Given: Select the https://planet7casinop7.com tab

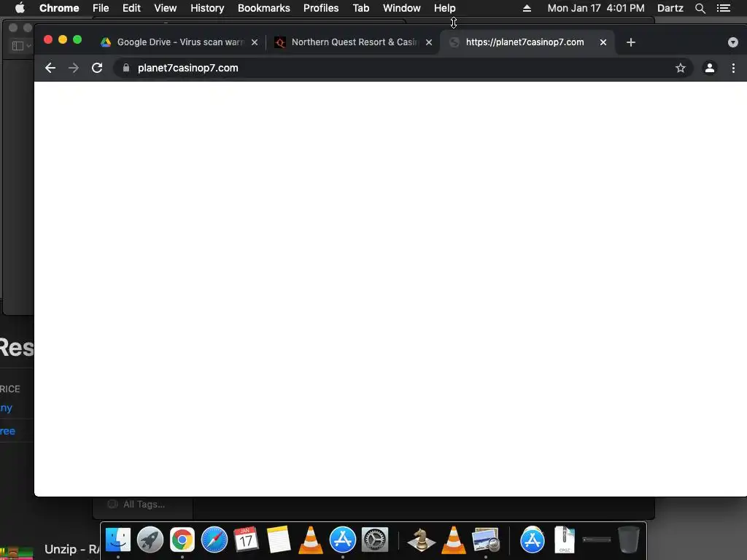Looking at the screenshot, I should (525, 42).
